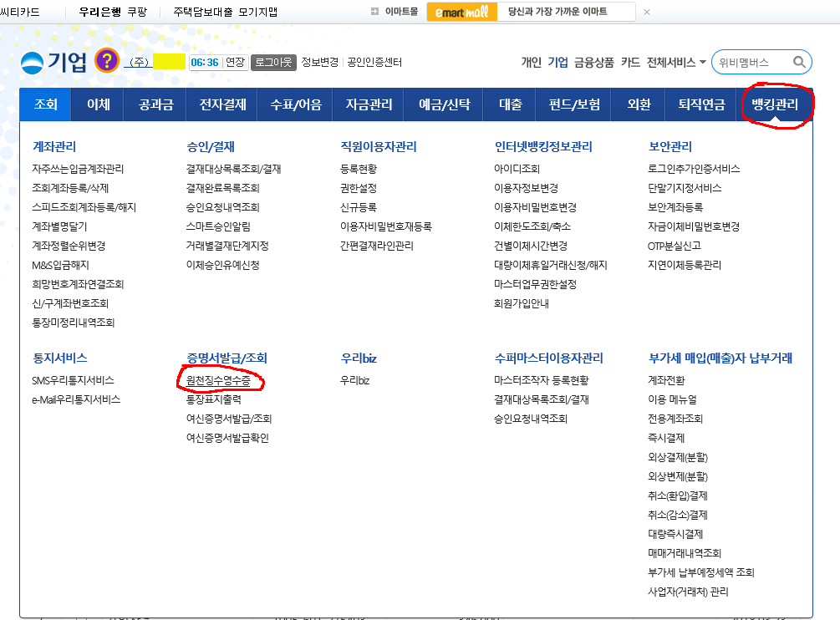Select 자주쓰는입금계좌관리 menu item

pyautogui.click(x=78, y=169)
